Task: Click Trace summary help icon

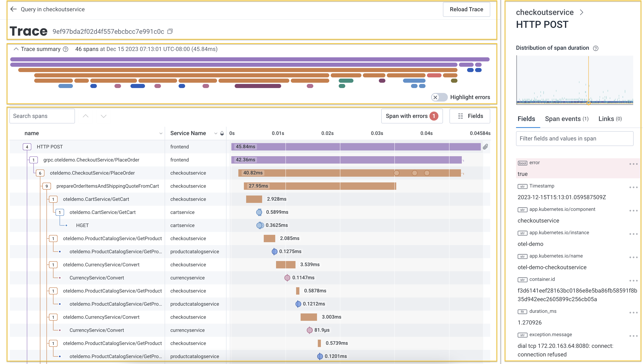Action: [66, 49]
